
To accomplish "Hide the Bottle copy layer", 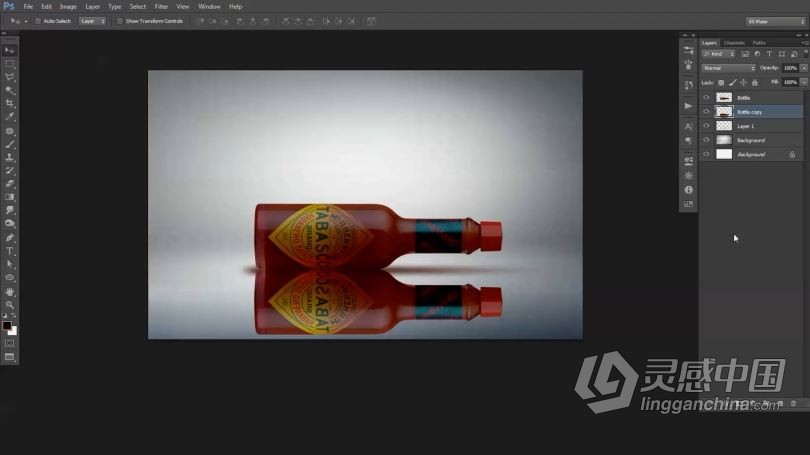I will (706, 112).
